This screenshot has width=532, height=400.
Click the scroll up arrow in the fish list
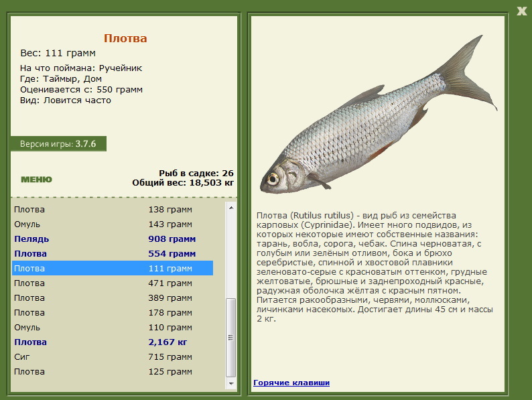pyautogui.click(x=231, y=207)
